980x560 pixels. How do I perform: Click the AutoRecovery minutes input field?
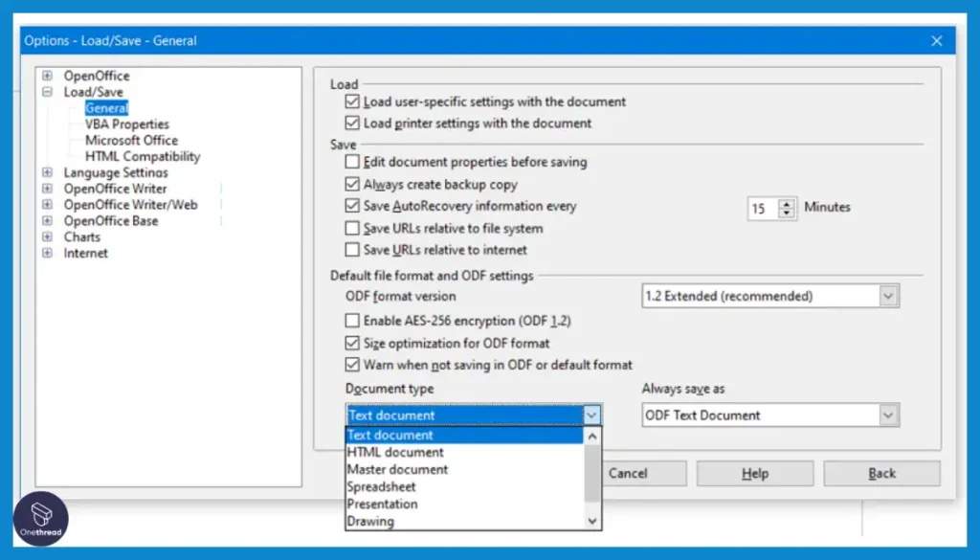pos(763,208)
